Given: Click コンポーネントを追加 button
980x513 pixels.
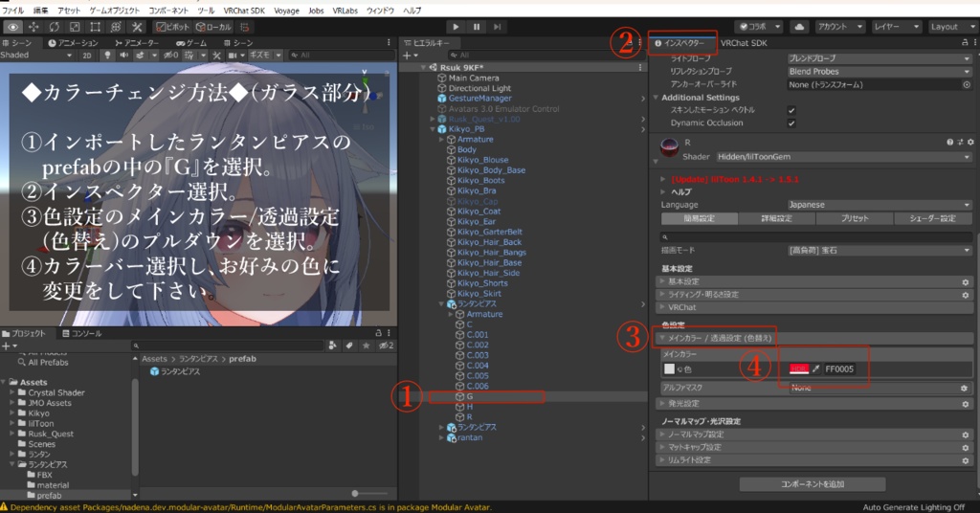Looking at the screenshot, I should 813,484.
